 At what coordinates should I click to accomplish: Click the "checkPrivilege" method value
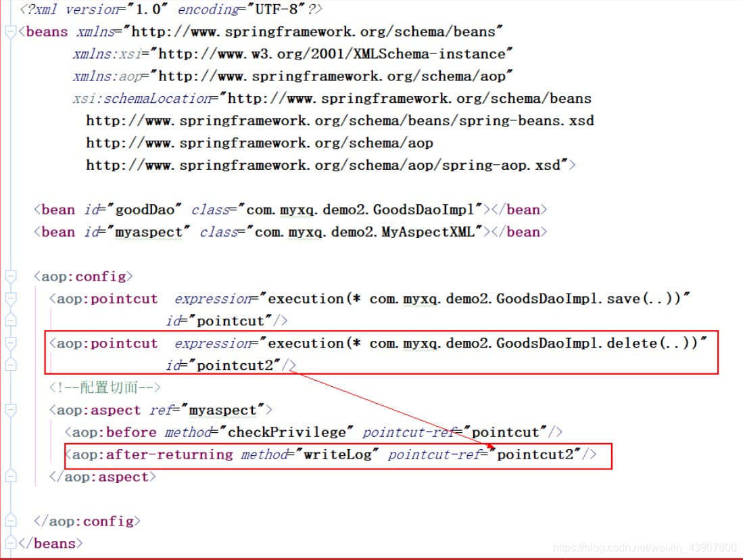[287, 432]
